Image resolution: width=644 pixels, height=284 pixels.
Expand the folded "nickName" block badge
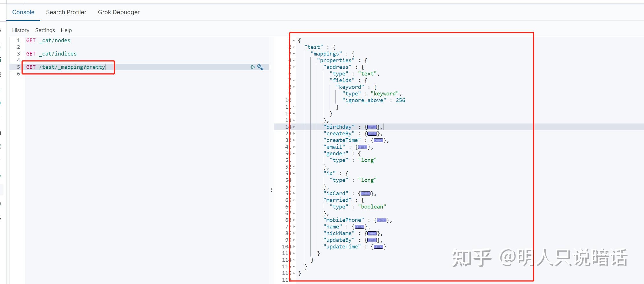point(372,233)
